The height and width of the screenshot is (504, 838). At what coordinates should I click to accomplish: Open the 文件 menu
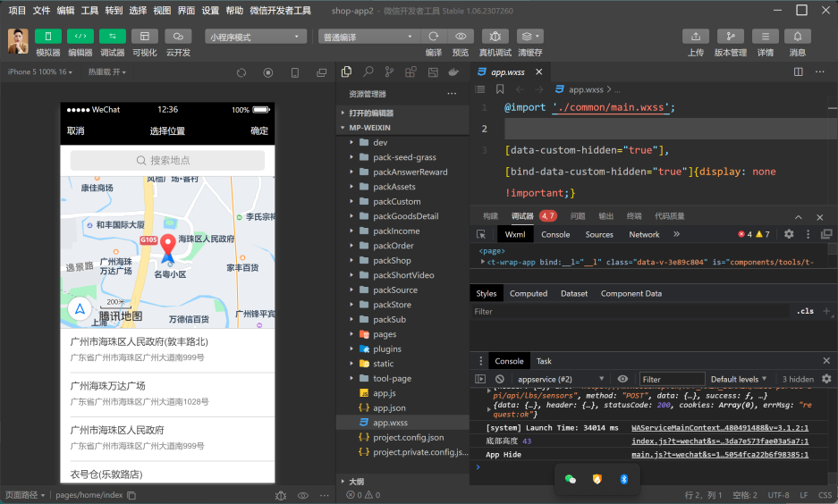42,11
